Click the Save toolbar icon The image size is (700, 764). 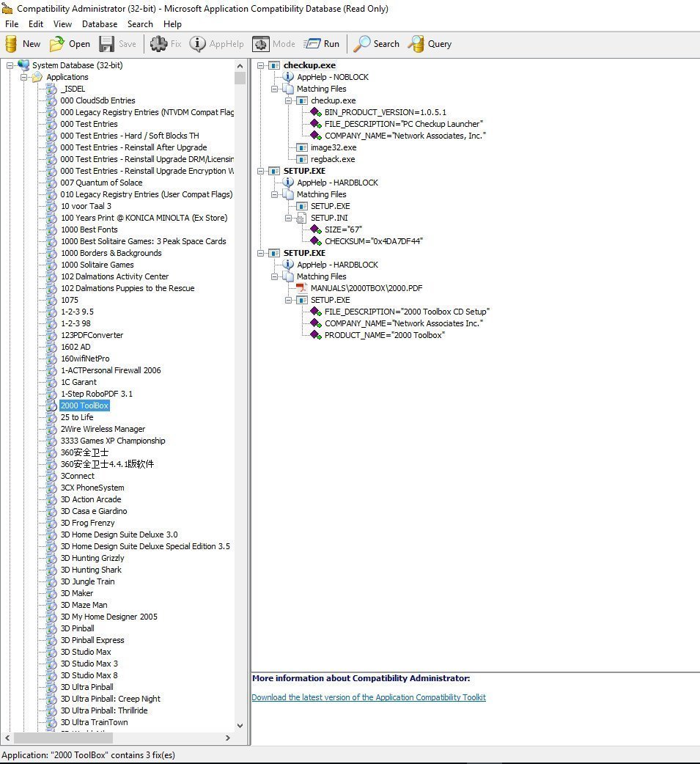pos(117,43)
